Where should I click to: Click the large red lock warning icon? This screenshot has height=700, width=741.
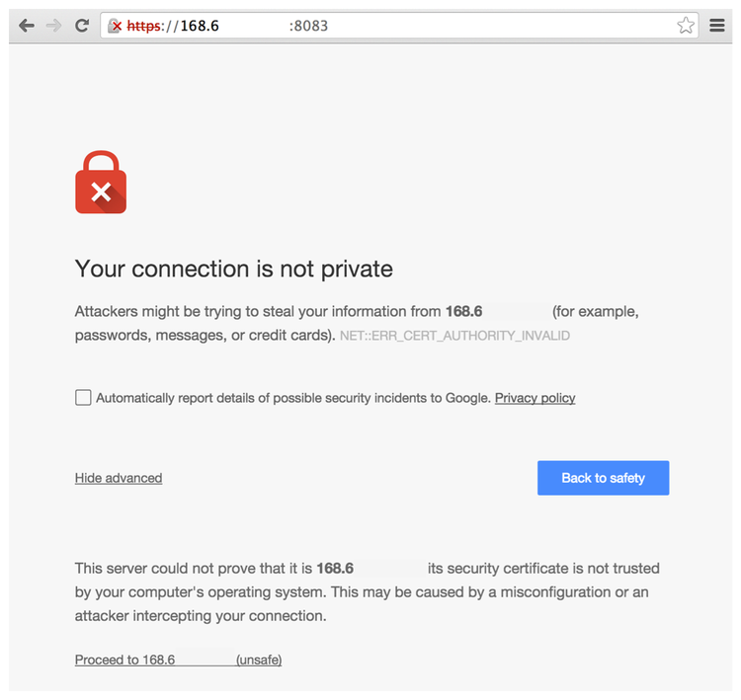click(101, 183)
